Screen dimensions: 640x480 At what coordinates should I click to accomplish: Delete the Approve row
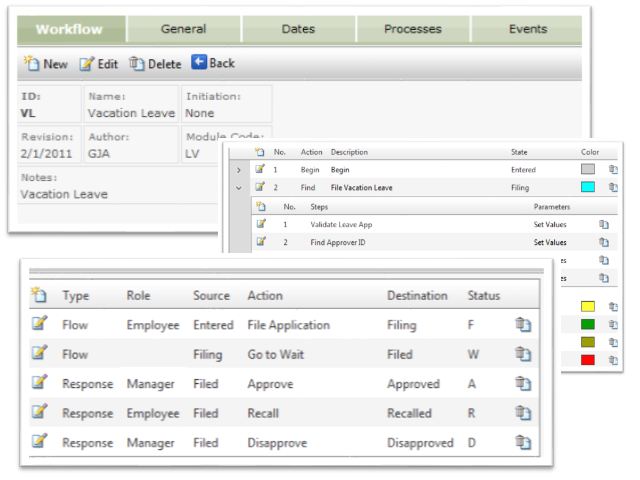(523, 383)
